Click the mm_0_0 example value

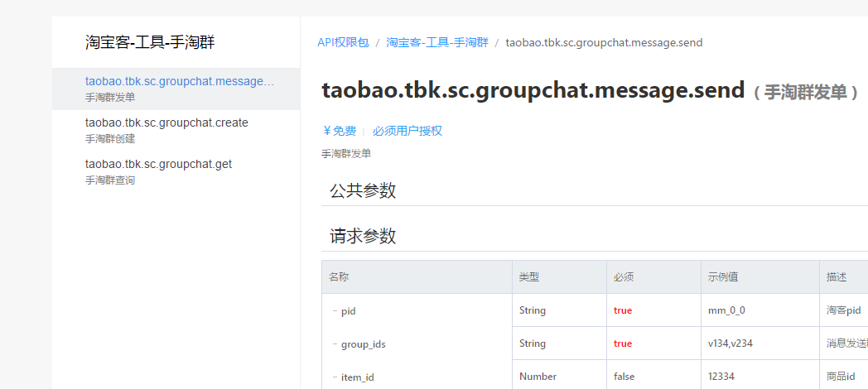(x=726, y=310)
